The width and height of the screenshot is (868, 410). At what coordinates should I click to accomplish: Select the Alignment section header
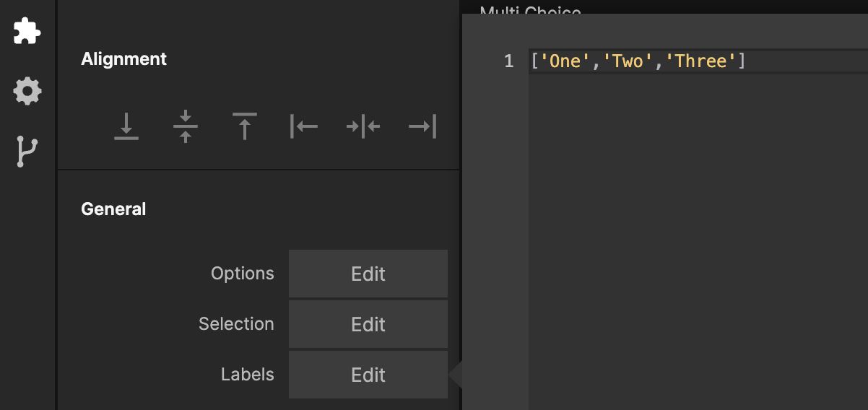123,59
